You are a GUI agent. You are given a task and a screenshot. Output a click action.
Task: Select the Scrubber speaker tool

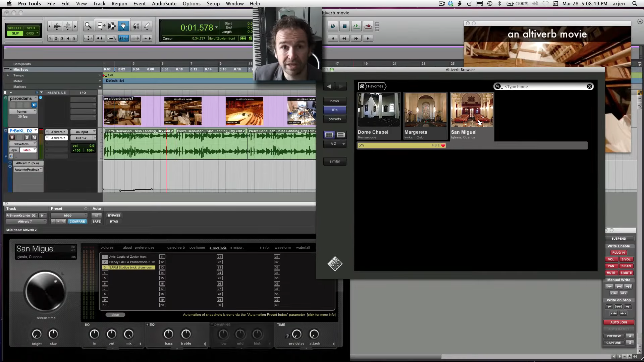(136, 26)
